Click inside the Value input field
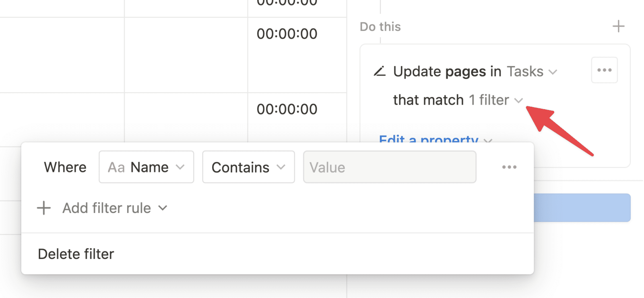 click(x=390, y=167)
